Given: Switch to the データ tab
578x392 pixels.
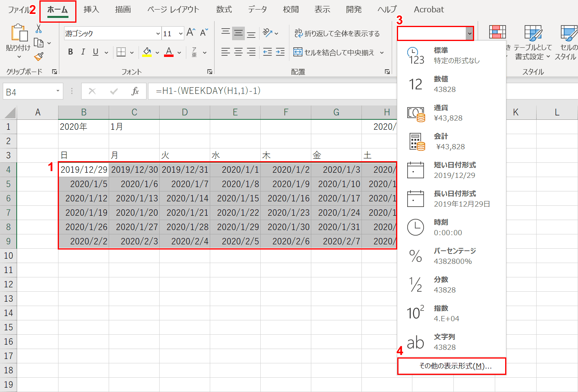Looking at the screenshot, I should pos(258,10).
